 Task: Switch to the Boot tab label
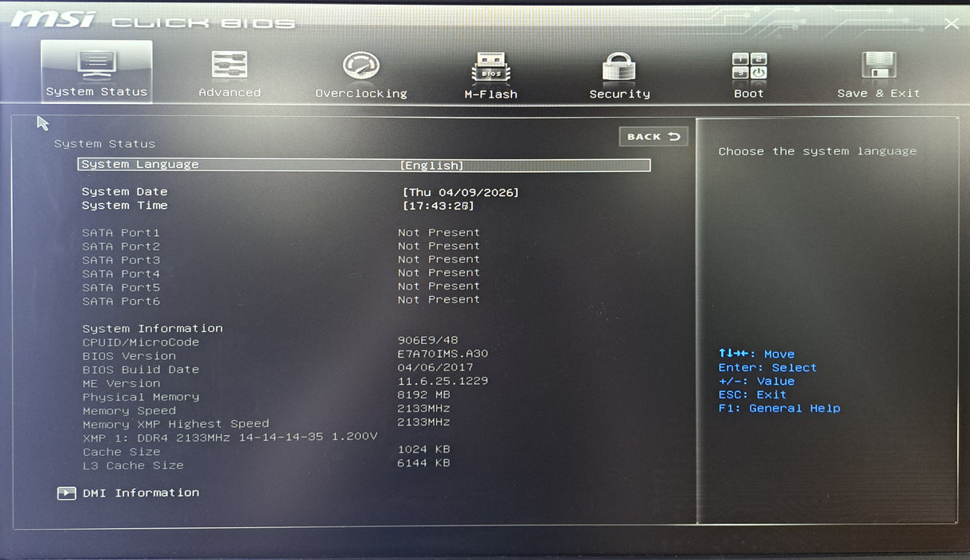coord(749,94)
